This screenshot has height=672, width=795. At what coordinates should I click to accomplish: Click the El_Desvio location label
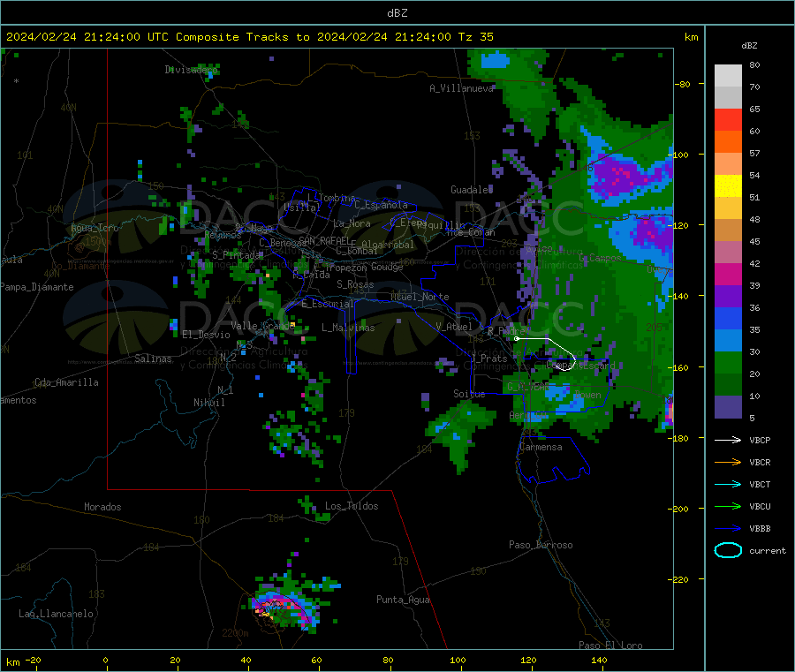[206, 335]
